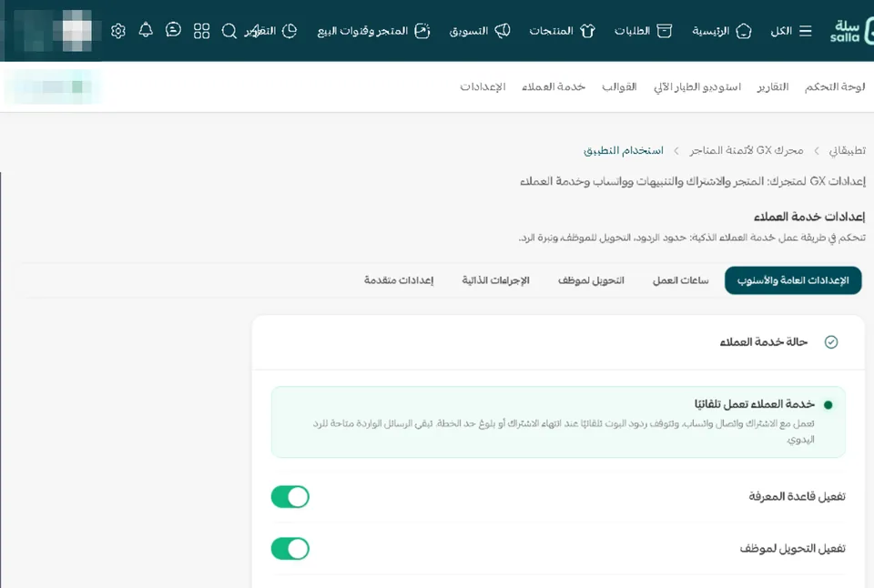This screenshot has height=588, width=874.
Task: Open المنتجات menu item
Action: pos(552,31)
